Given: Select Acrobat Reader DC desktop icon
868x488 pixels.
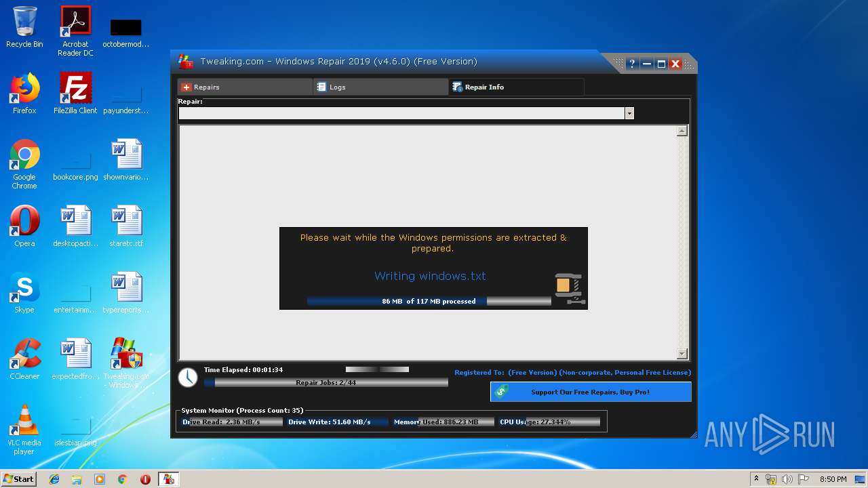Looking at the screenshot, I should click(x=75, y=31).
